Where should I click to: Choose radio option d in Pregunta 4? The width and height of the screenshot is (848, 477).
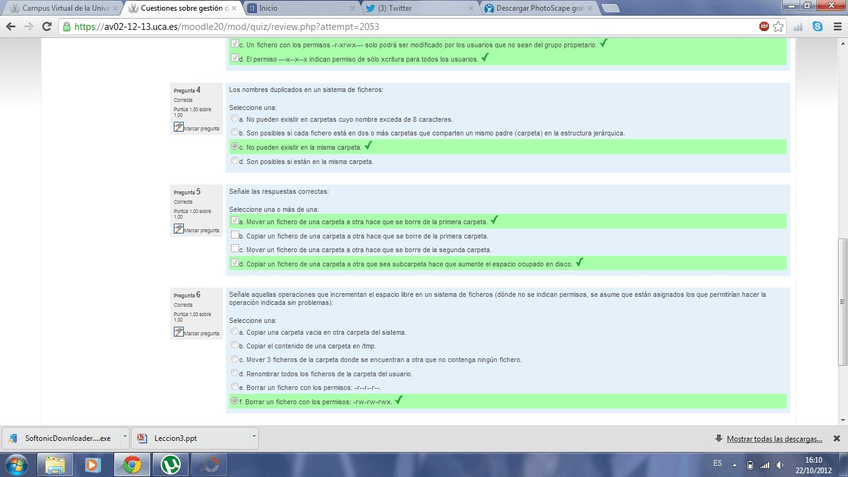pyautogui.click(x=235, y=160)
